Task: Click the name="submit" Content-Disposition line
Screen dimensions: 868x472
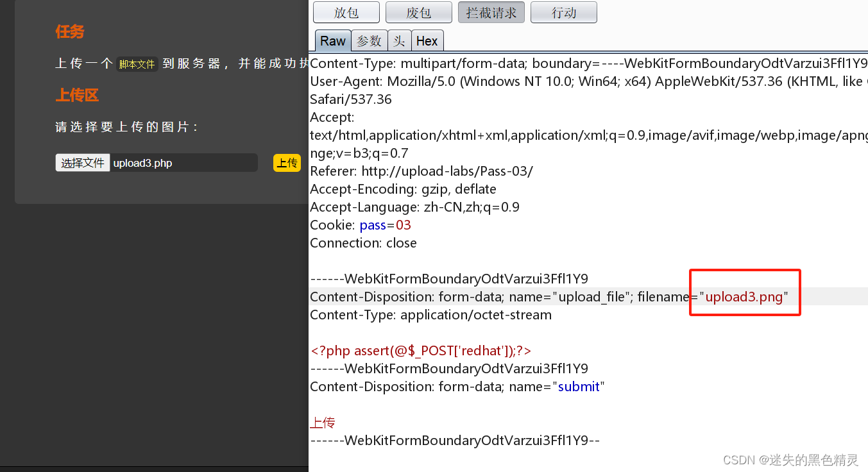Action: coord(457,387)
